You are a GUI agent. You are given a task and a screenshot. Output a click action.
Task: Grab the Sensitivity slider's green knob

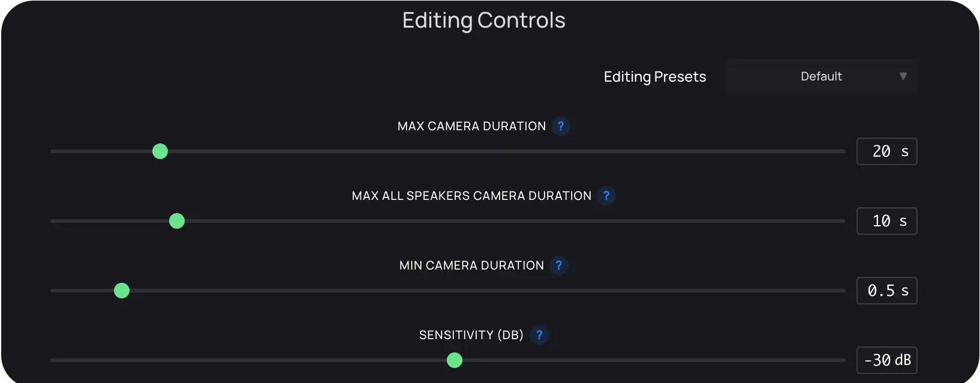pos(455,360)
